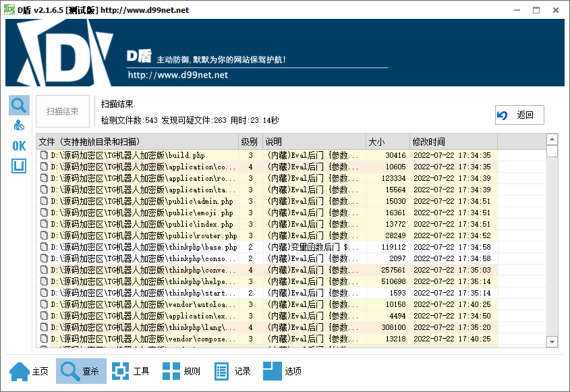Click the magnifier scan icon in left sidebar

click(x=19, y=105)
